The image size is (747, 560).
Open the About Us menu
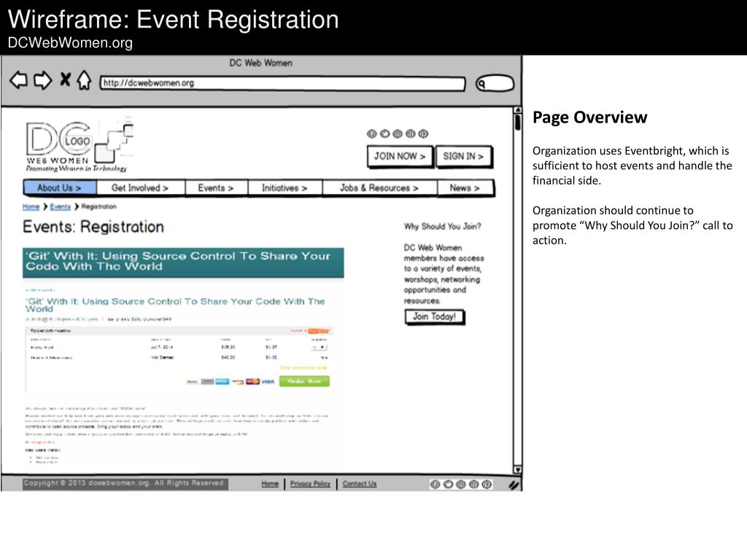coord(60,187)
